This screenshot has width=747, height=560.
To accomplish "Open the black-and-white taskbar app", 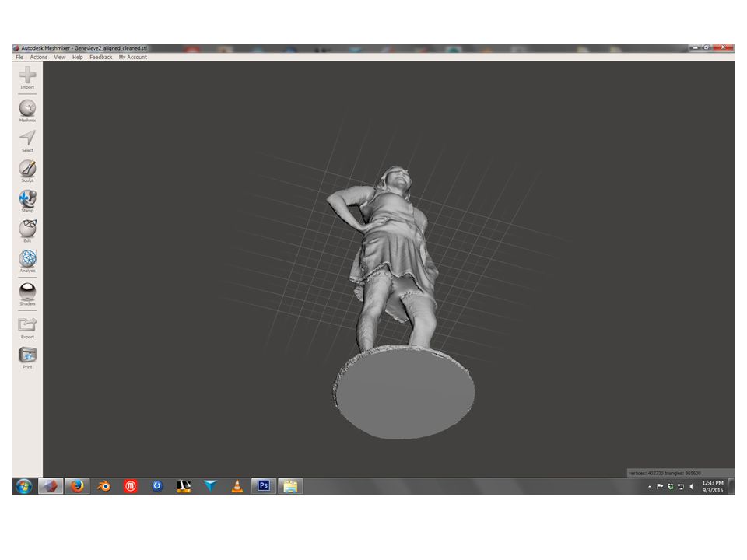I will (x=184, y=486).
